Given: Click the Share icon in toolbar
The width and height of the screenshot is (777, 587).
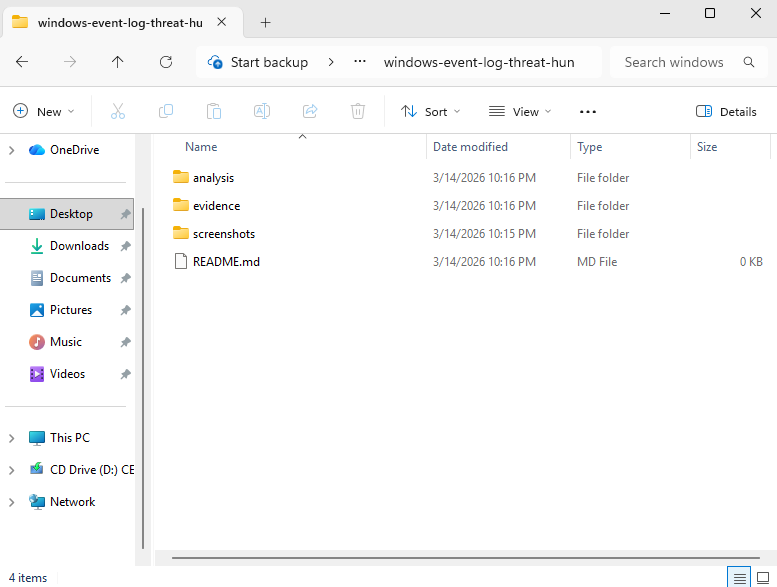Looking at the screenshot, I should 310,111.
